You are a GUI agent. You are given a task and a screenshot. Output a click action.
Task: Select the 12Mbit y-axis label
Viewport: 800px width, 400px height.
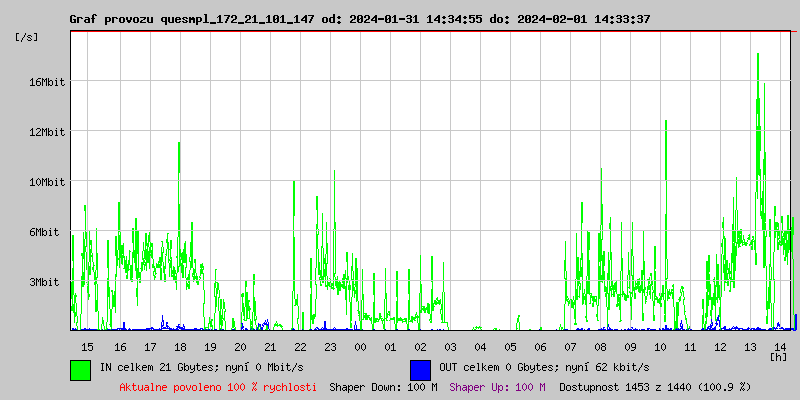coord(46,132)
